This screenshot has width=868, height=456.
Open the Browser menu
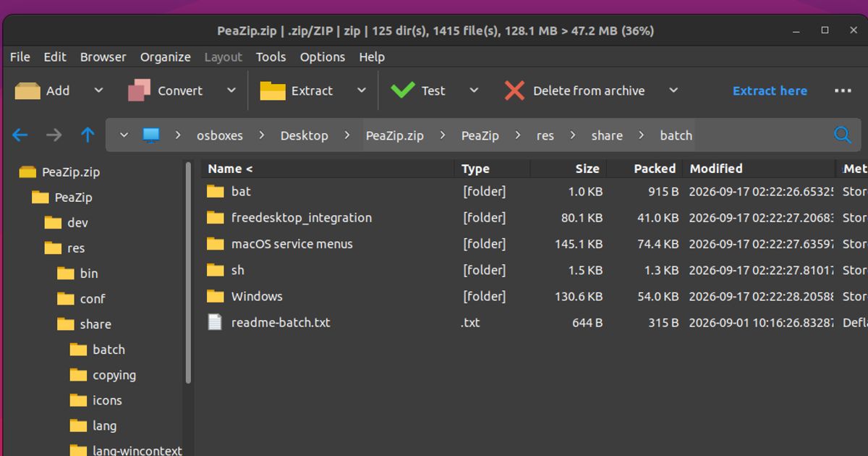[103, 56]
